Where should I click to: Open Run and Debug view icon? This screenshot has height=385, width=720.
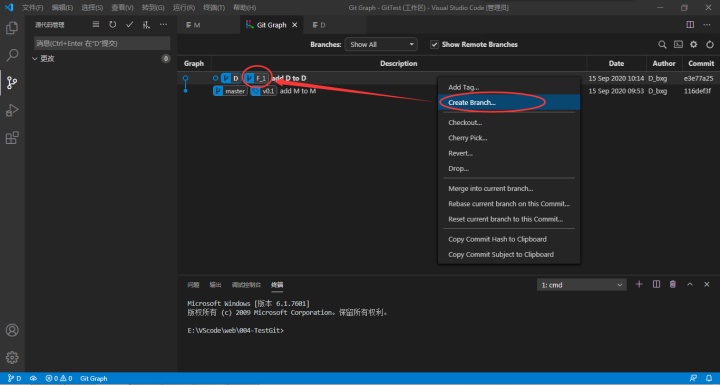(x=12, y=110)
